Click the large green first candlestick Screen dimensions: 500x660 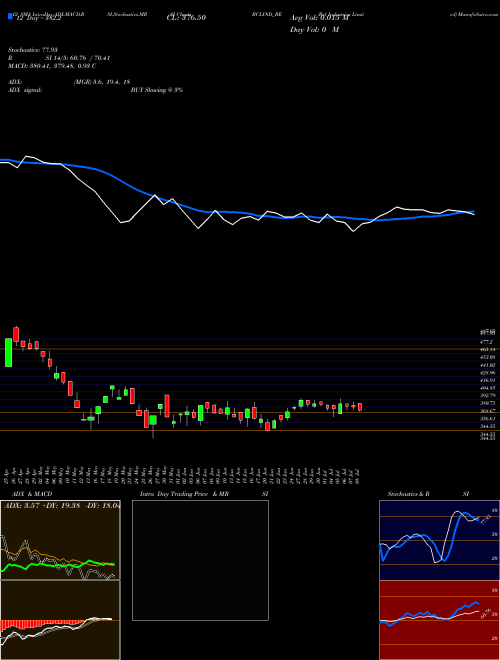coord(8,352)
